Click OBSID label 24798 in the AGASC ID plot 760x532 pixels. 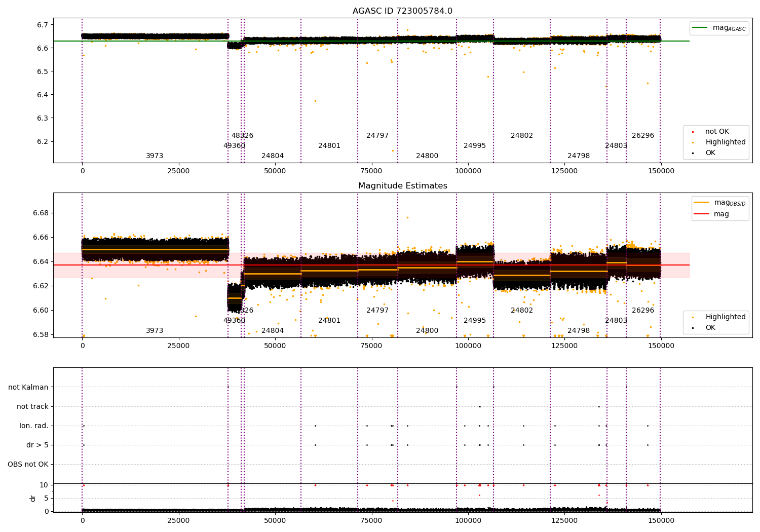click(x=579, y=156)
